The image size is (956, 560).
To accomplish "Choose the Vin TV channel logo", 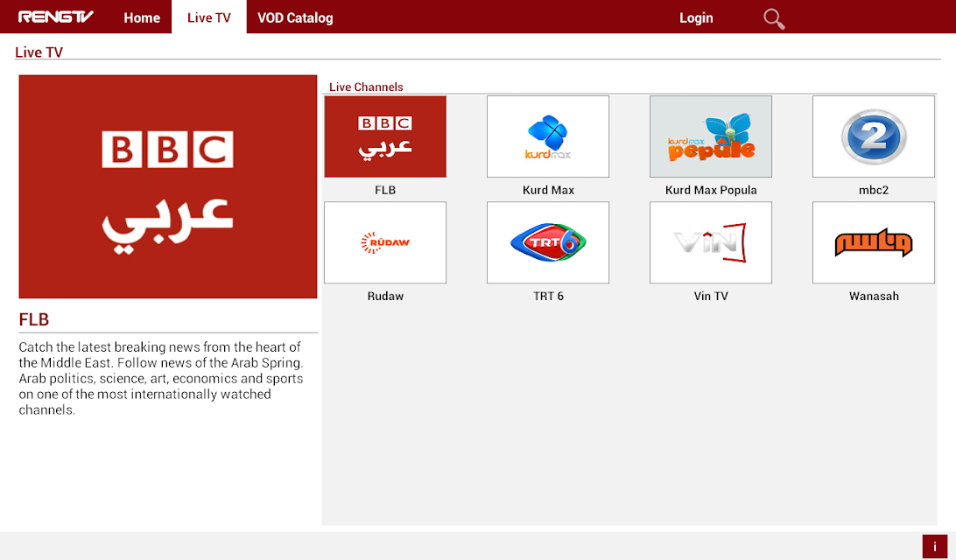I will [711, 242].
